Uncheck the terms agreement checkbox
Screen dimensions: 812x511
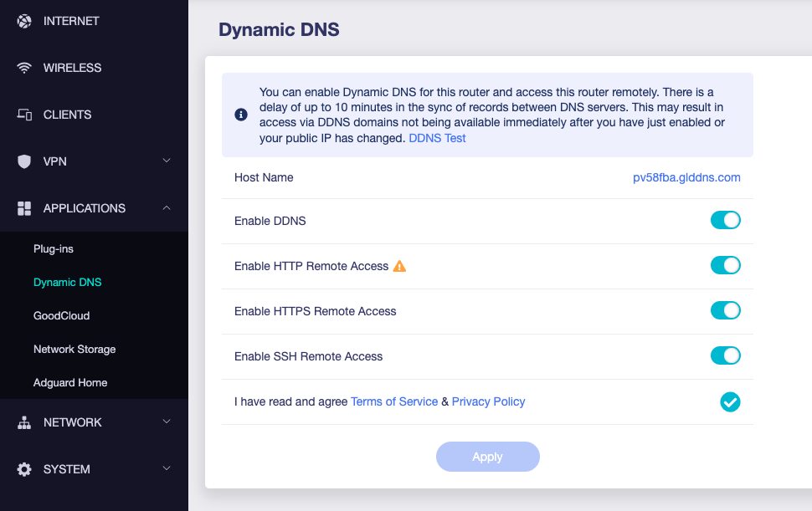[730, 402]
